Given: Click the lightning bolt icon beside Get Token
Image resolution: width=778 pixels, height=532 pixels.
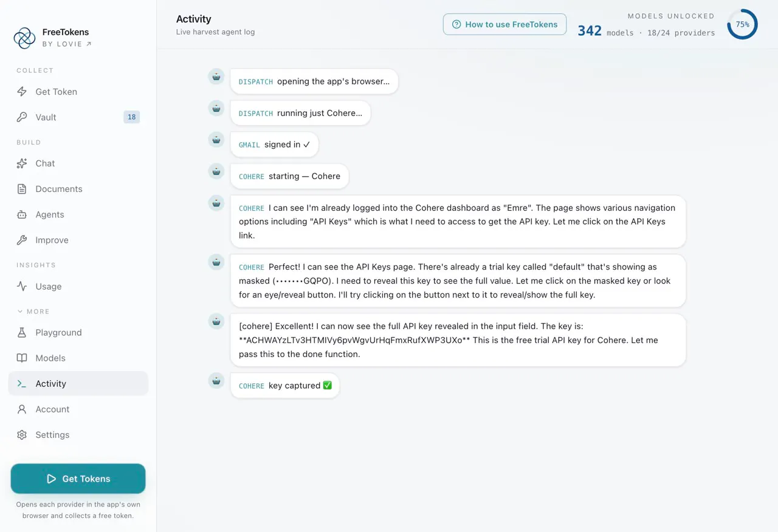Looking at the screenshot, I should coord(22,92).
